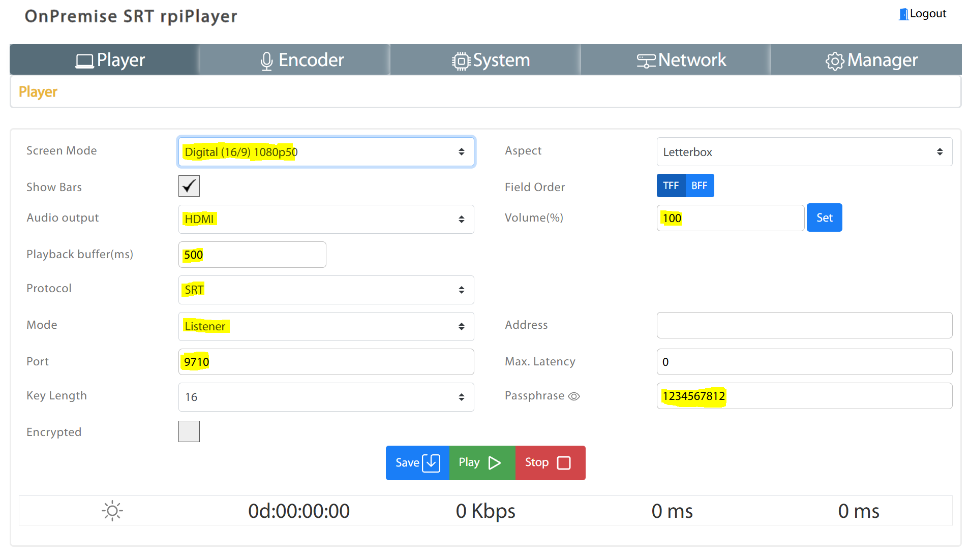Click the Volume percentage input field
Screen dimensions: 971x560
pyautogui.click(x=730, y=218)
